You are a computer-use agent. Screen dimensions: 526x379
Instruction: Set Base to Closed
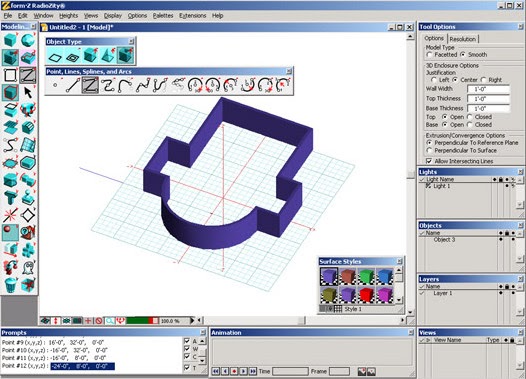pos(470,125)
